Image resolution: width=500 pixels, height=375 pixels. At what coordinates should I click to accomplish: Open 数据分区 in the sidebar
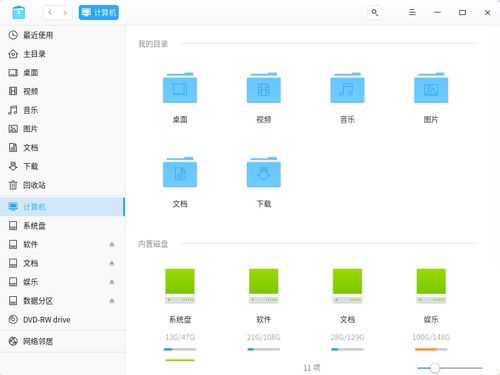62,301
